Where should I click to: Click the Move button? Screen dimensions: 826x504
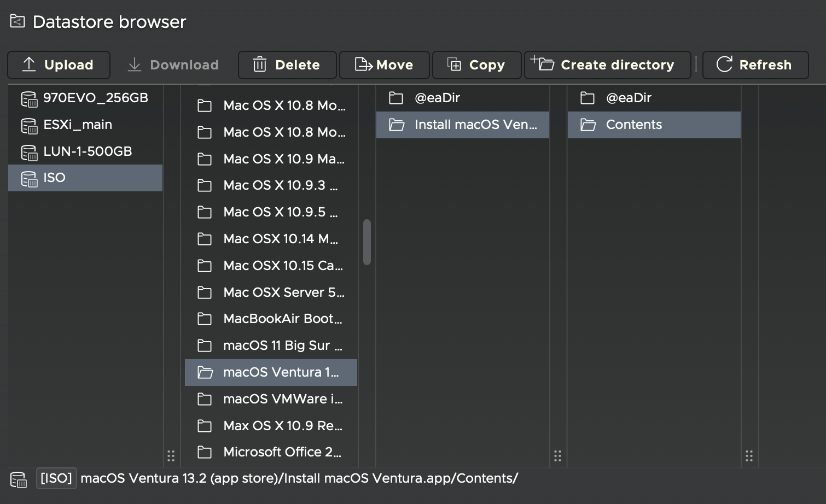coord(384,65)
